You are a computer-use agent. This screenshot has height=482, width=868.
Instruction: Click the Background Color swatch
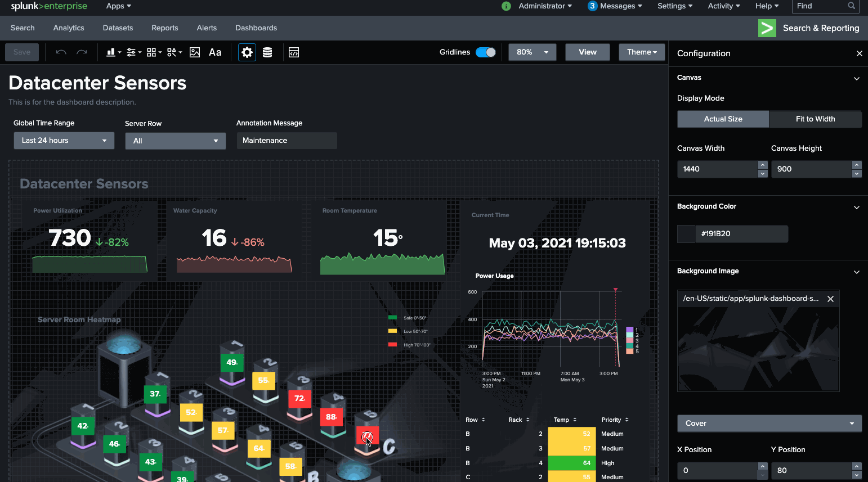(686, 234)
